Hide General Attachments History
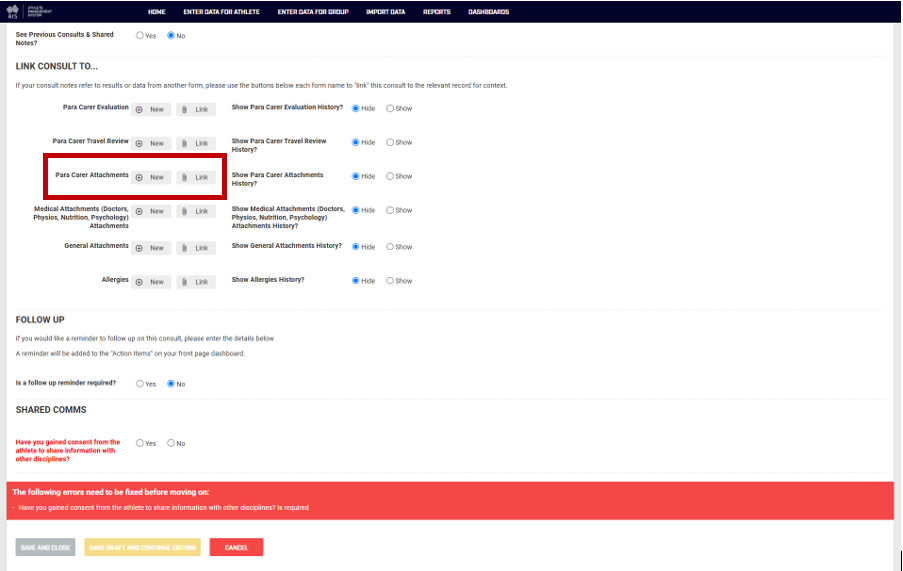Image resolution: width=903 pixels, height=571 pixels. click(355, 247)
